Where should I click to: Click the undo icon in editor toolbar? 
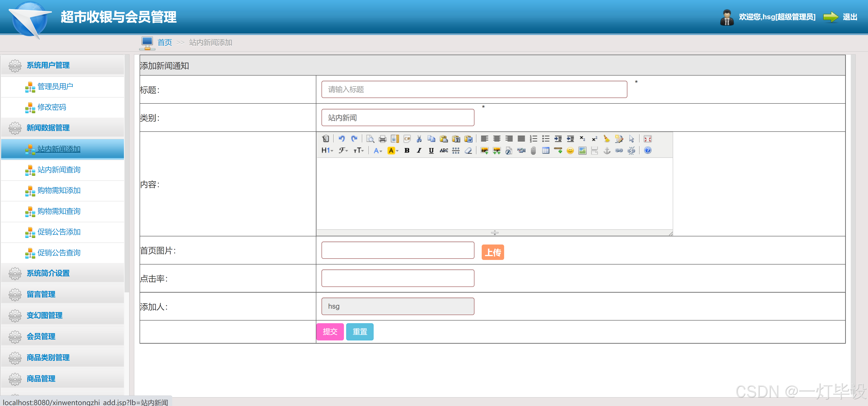coord(341,139)
